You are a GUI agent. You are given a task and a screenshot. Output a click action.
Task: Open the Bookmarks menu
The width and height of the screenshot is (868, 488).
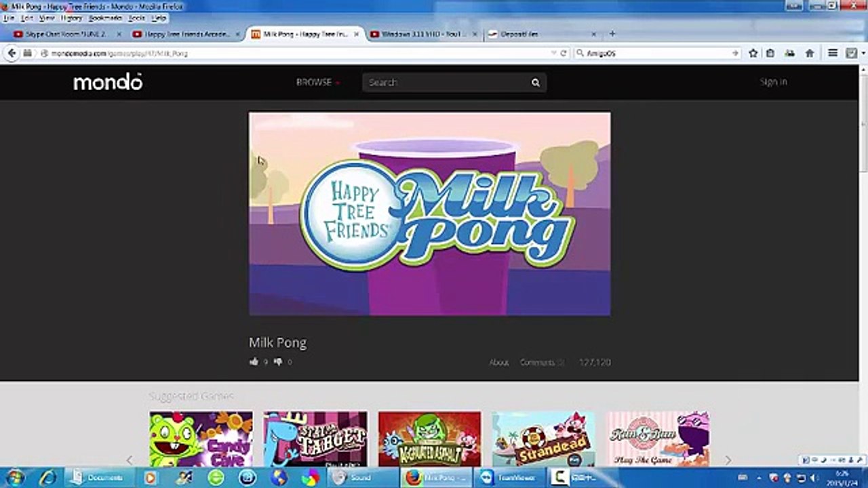point(105,18)
